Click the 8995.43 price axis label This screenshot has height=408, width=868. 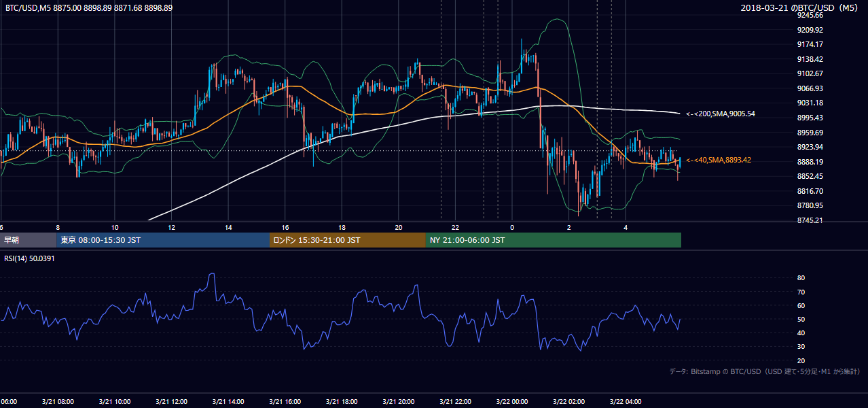(x=810, y=118)
